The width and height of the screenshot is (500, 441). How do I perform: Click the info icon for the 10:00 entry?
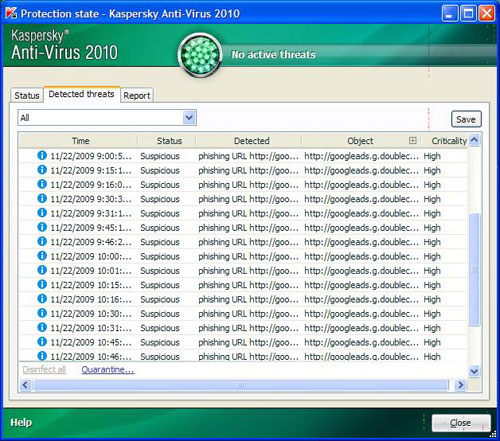click(42, 256)
